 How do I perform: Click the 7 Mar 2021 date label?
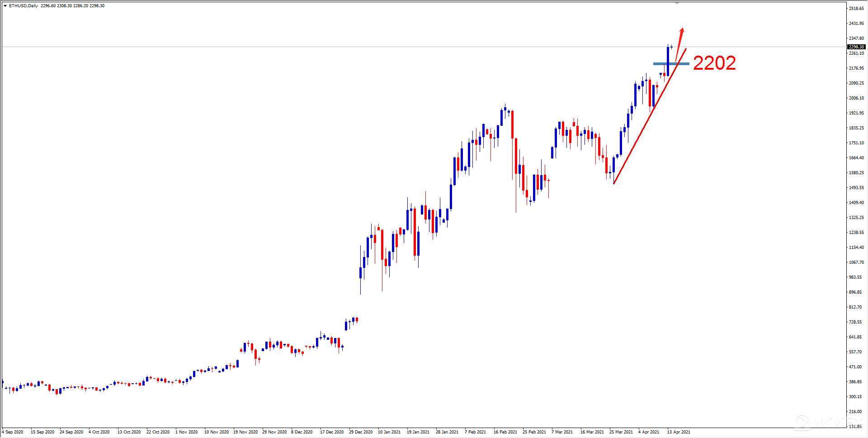(x=562, y=432)
